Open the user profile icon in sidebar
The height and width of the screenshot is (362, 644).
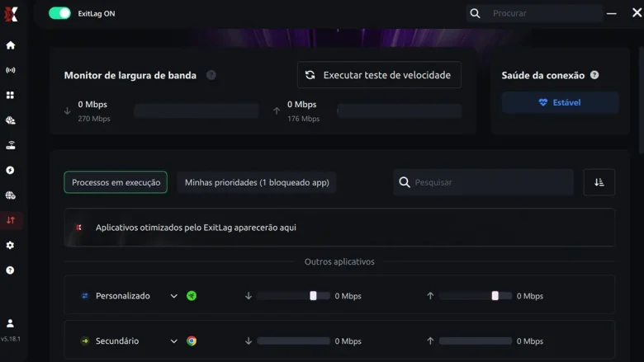[x=11, y=323]
